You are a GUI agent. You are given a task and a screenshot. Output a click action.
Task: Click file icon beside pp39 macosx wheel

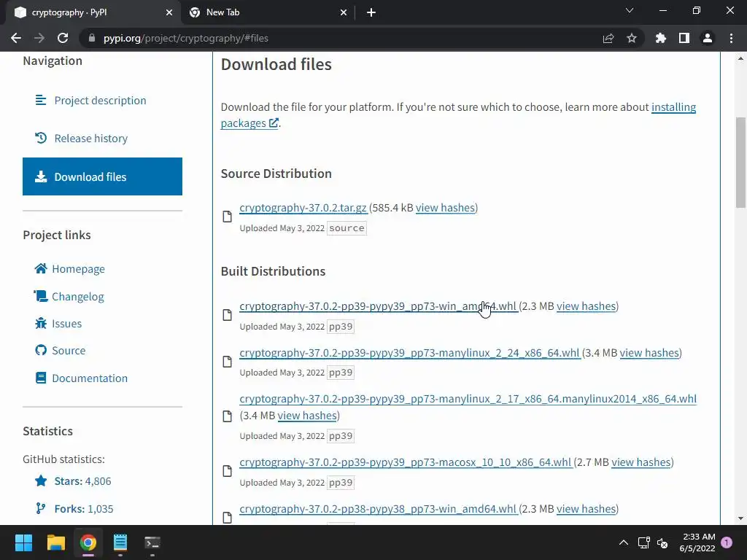[228, 471]
